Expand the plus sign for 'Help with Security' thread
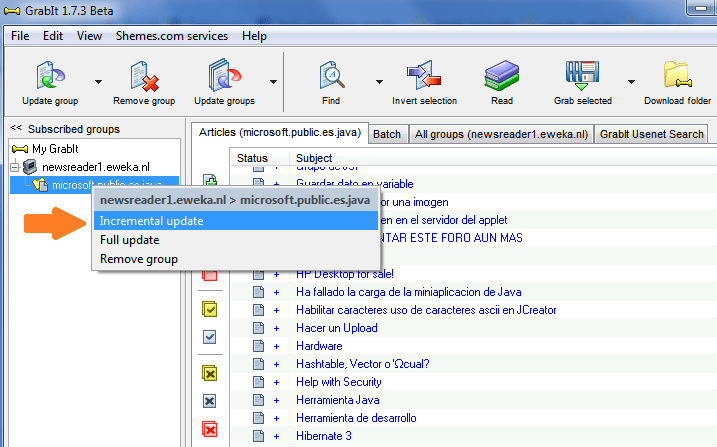The width and height of the screenshot is (717, 447). [276, 383]
